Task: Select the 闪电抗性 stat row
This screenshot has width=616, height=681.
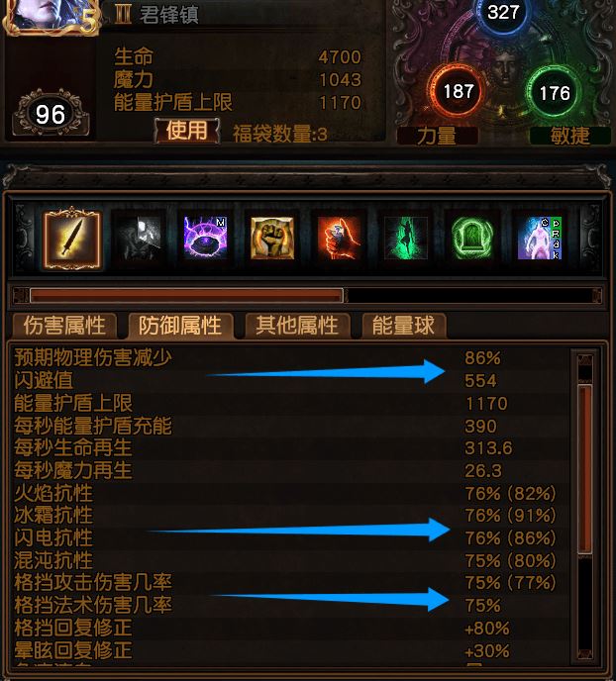Action: (287, 538)
